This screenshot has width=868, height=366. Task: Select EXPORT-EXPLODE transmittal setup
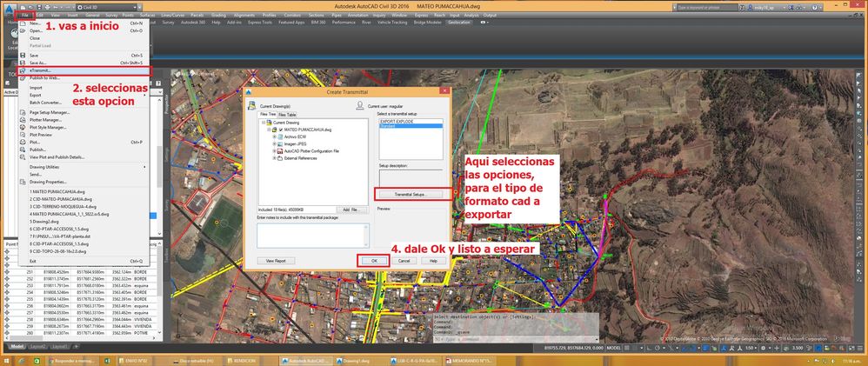[411, 121]
